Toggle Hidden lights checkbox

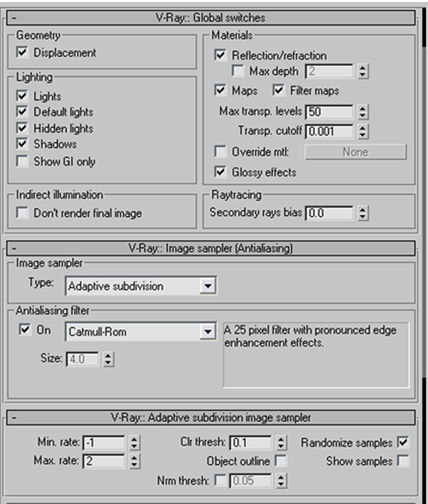click(22, 129)
